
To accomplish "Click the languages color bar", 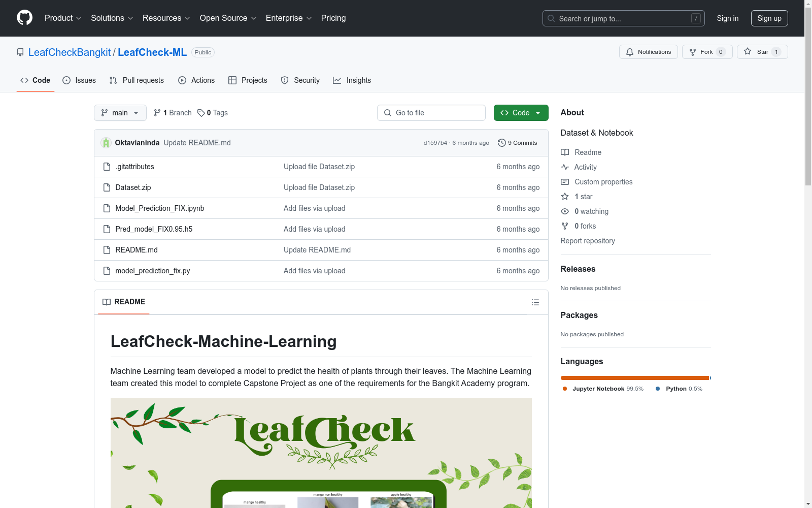I will (636, 378).
